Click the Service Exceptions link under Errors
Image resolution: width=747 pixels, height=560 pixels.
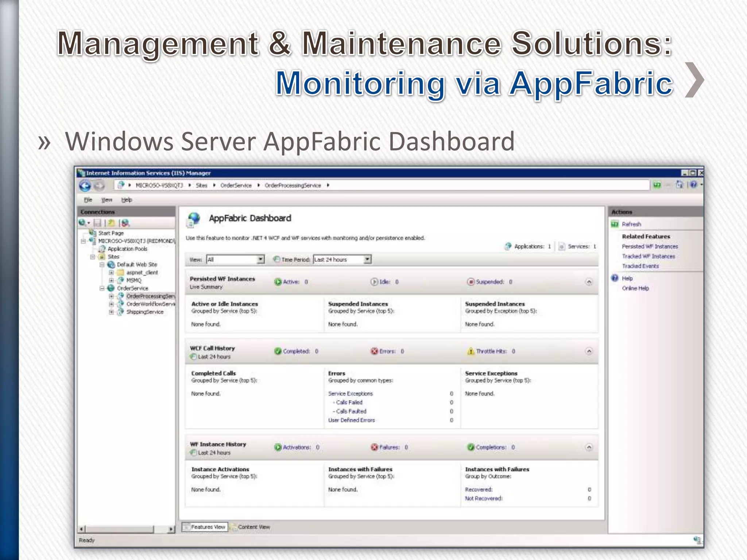[351, 393]
